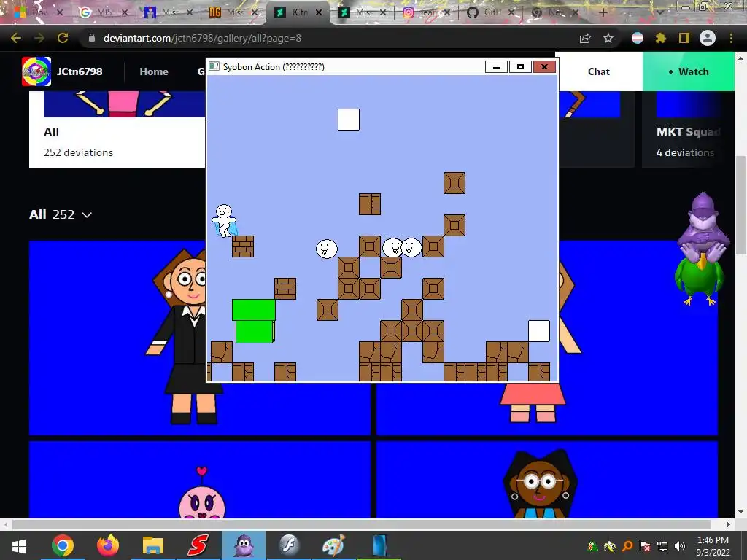Minimize the Syobon Action window
The height and width of the screenshot is (560, 747).
496,66
